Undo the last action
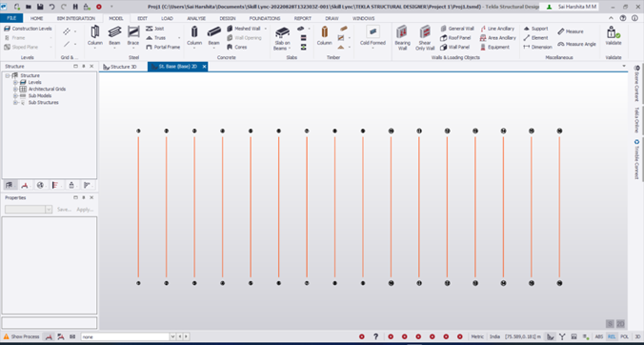644x345 pixels. [51, 7]
